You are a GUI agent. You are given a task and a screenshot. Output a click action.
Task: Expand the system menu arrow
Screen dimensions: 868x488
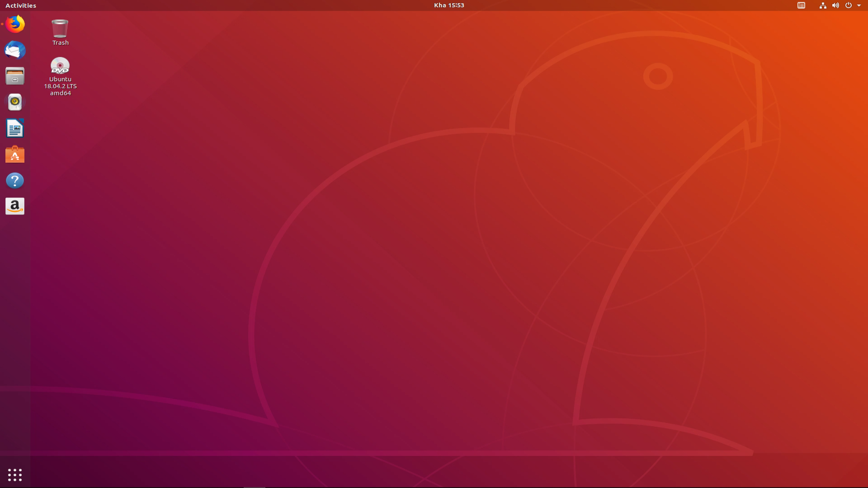click(x=859, y=5)
